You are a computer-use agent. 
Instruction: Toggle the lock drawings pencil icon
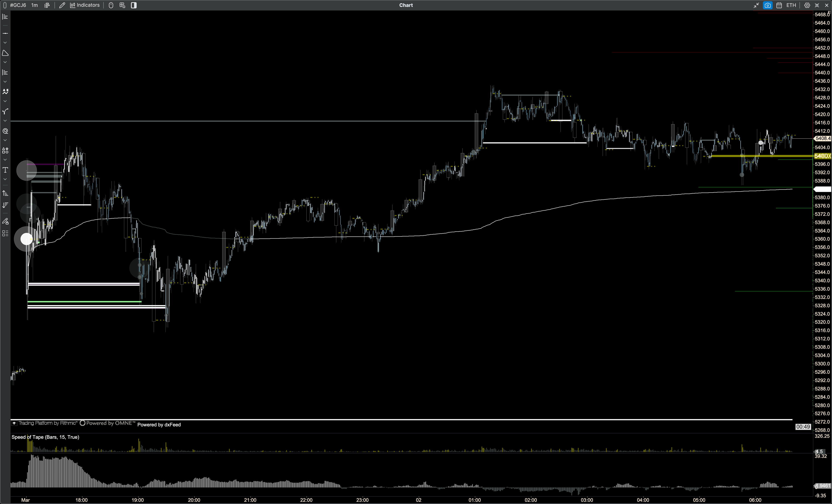tap(5, 222)
